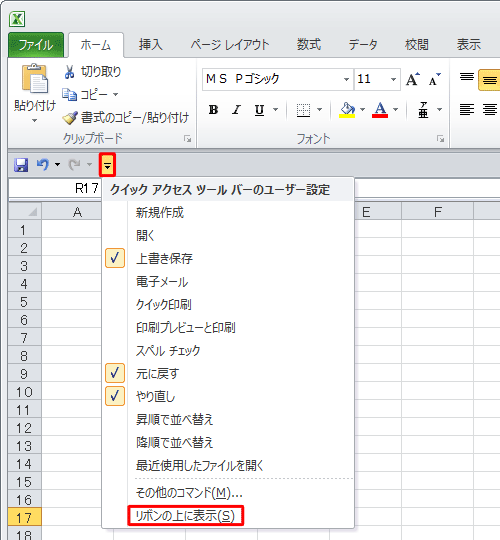500x540 pixels.
Task: Click the Paste (貼り付け) clipboard icon
Action: pos(34,79)
